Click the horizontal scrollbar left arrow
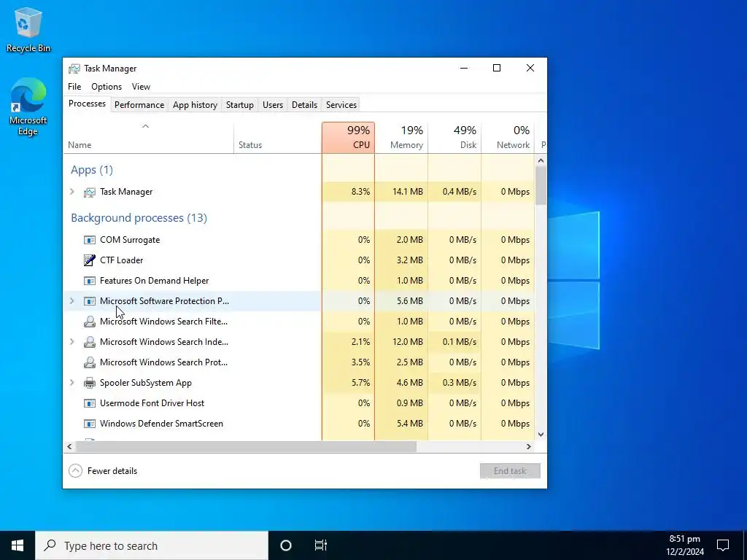This screenshot has height=560, width=747. tap(69, 447)
